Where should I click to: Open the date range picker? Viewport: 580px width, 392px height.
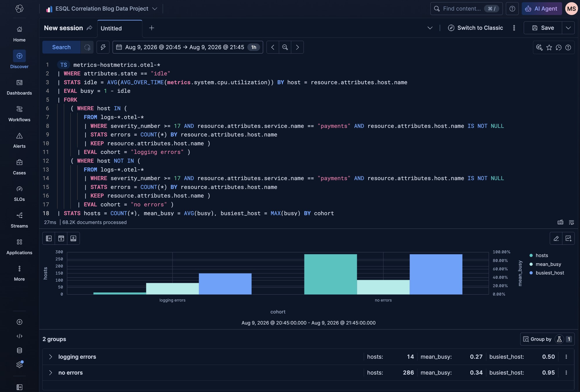[x=188, y=47]
